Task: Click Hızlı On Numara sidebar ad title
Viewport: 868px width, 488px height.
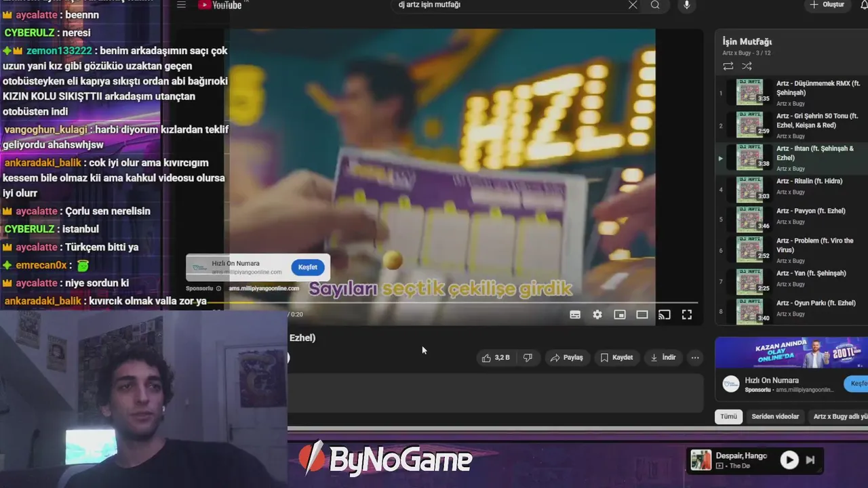Action: tap(772, 380)
